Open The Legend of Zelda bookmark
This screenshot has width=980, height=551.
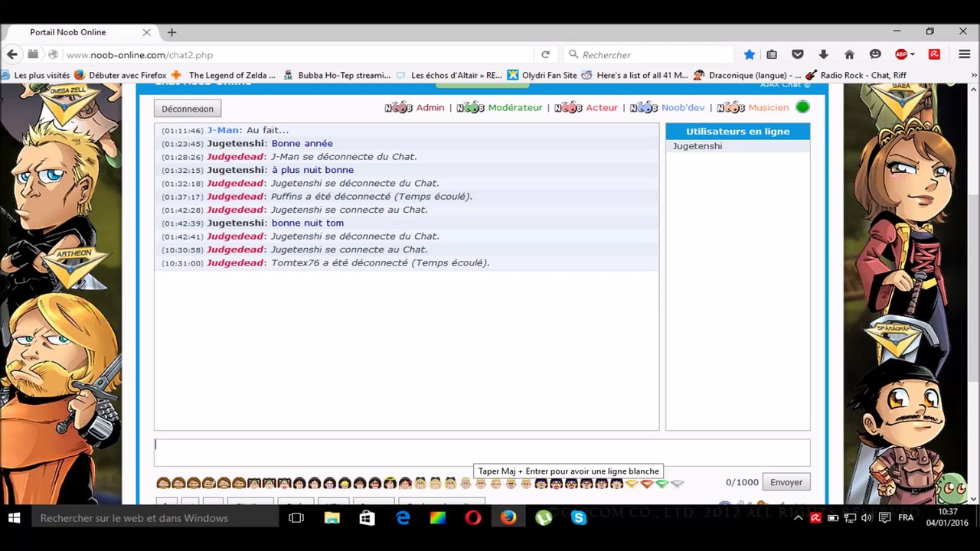(224, 75)
